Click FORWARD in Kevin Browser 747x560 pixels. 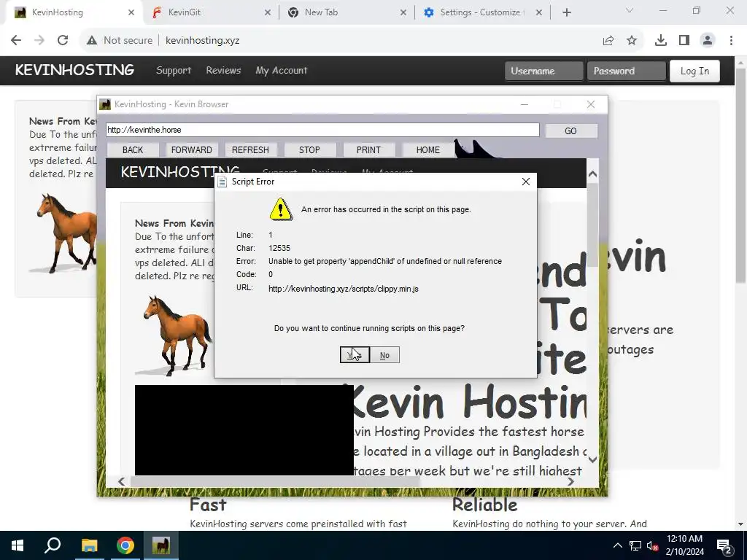pos(192,150)
